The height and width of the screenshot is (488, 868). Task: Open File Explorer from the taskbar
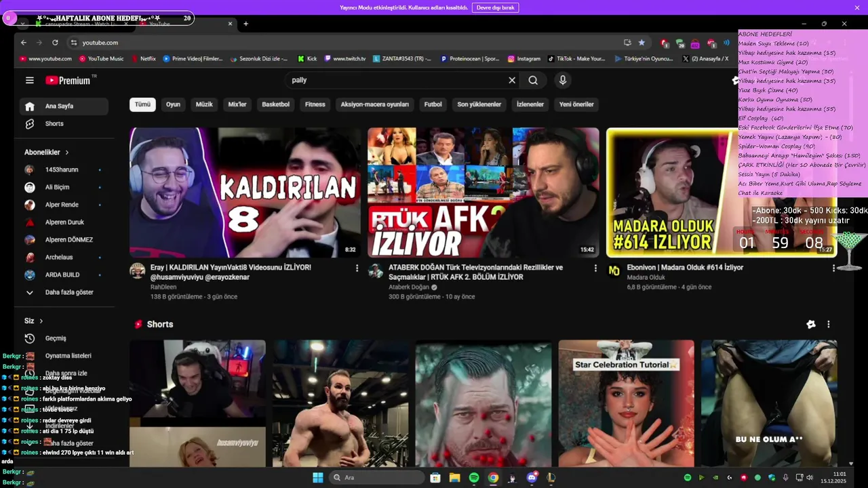(x=455, y=478)
